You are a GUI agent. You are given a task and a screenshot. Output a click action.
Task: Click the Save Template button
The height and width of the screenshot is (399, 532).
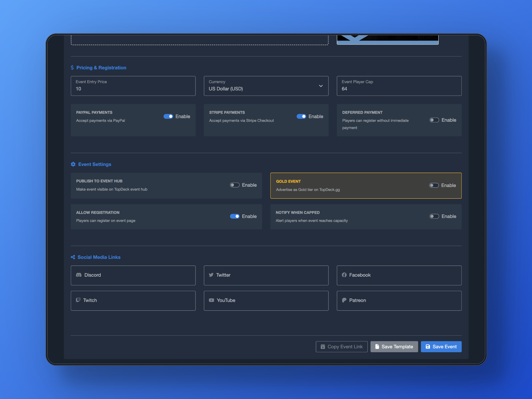394,347
